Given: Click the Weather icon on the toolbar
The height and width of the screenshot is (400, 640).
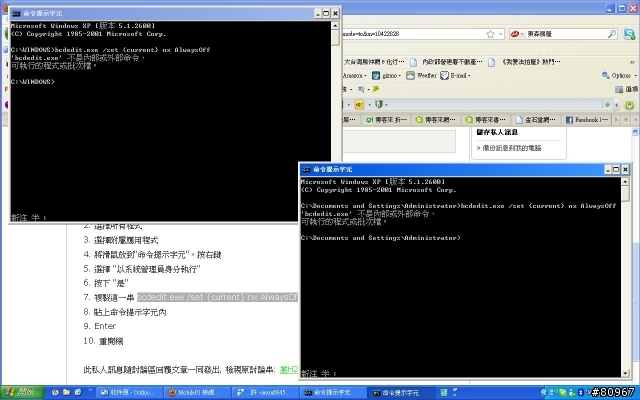Looking at the screenshot, I should [410, 76].
